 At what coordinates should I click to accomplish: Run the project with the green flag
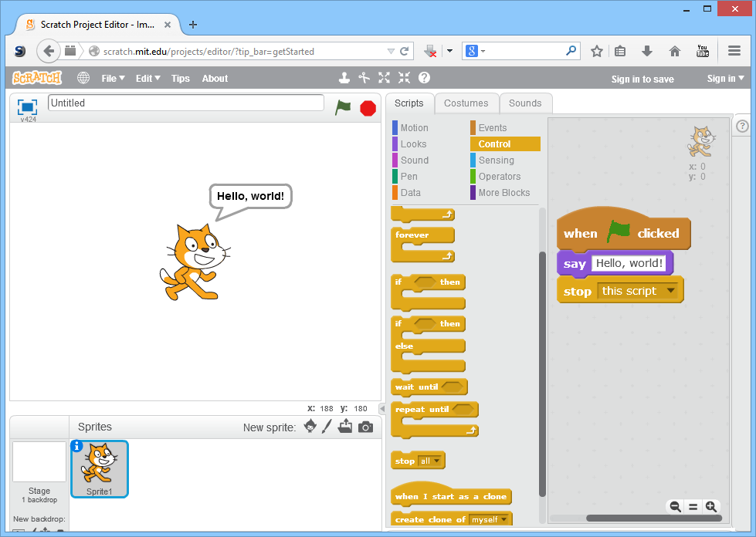343,108
